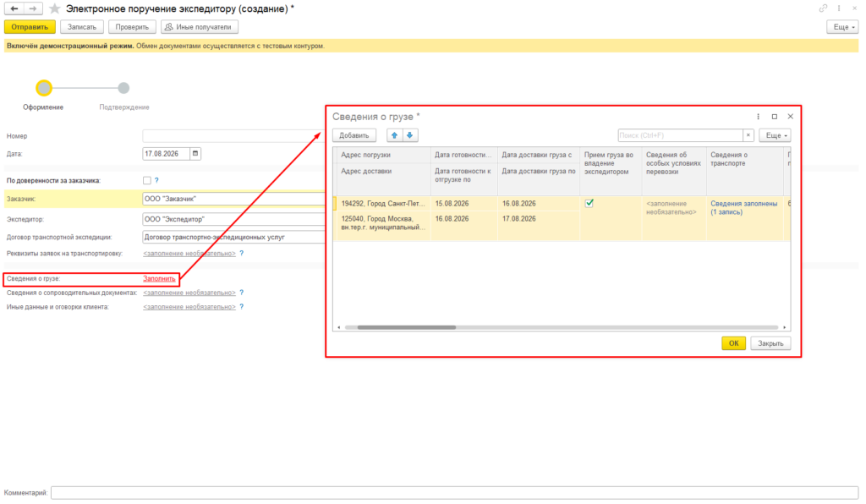Show help for Сведения о сопроводительных документах
This screenshot has width=866, height=504.
pyautogui.click(x=241, y=293)
